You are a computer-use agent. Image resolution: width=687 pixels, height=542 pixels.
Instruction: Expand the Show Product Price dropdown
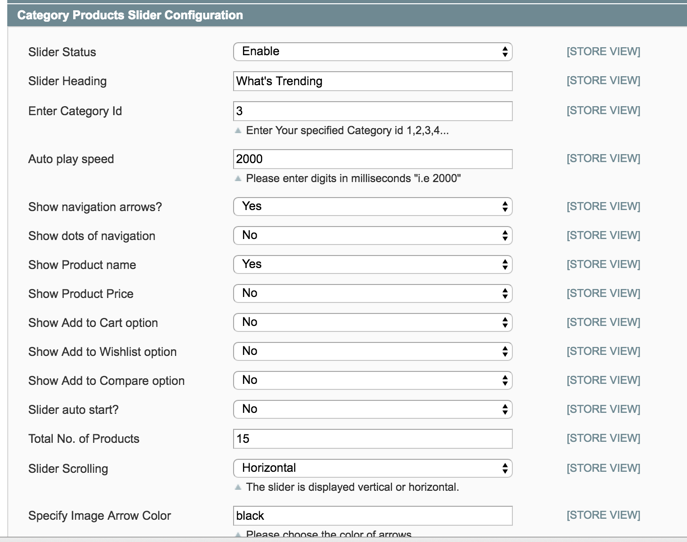(372, 293)
